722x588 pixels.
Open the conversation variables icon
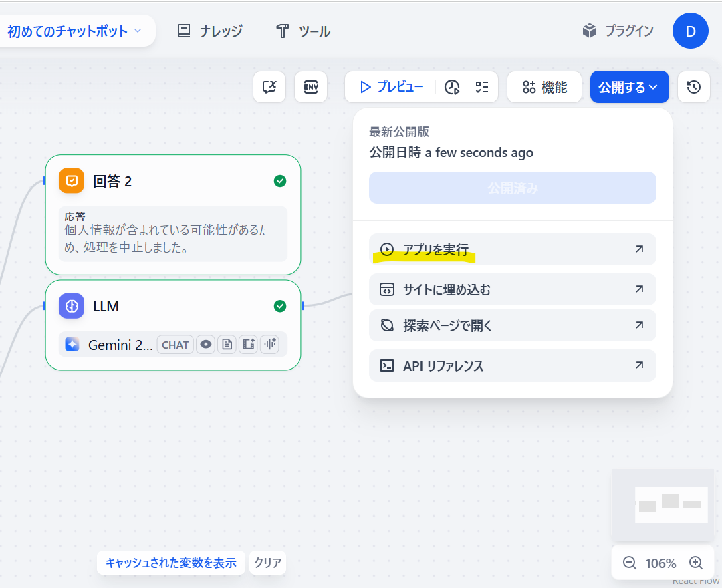pos(269,87)
